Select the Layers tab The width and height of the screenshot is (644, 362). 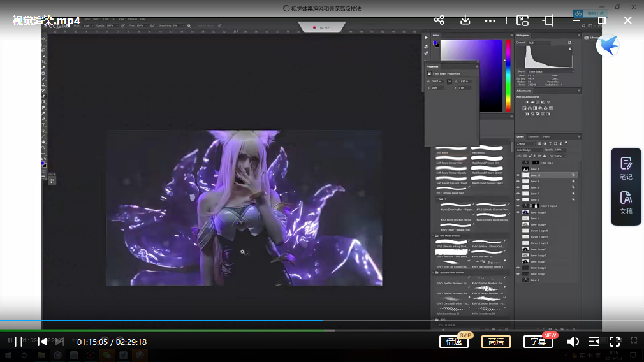pyautogui.click(x=520, y=136)
